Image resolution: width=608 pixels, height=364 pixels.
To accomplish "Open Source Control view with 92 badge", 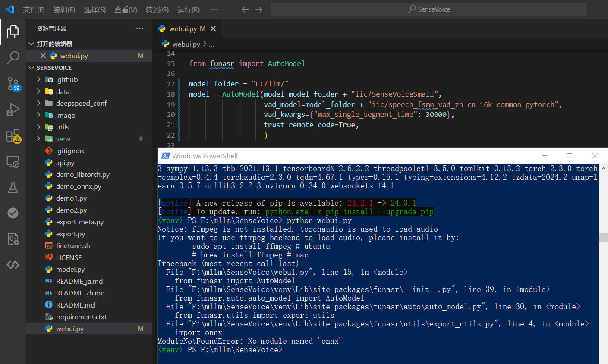I will [13, 84].
